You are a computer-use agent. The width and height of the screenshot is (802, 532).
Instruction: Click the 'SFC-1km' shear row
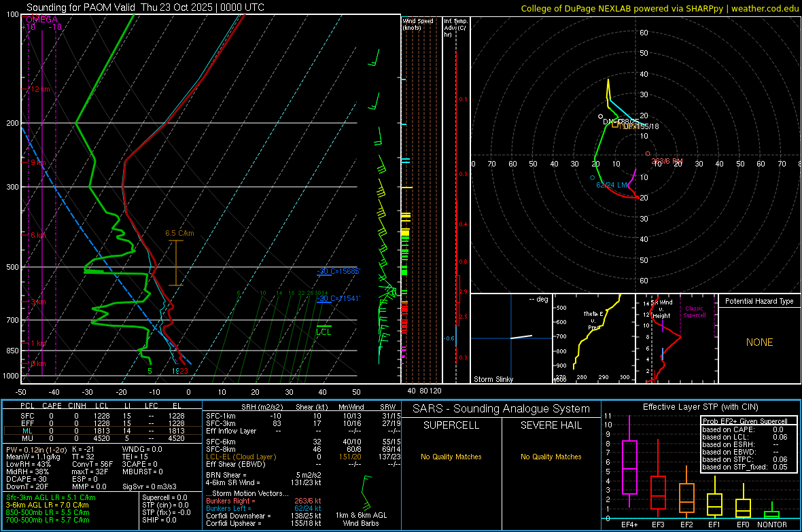(x=303, y=416)
